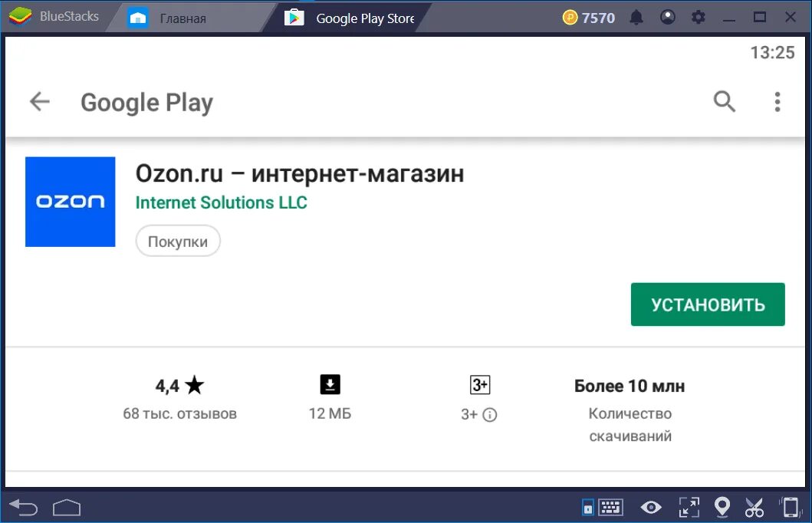This screenshot has height=523, width=812.
Task: Click the Android back button in bottom bar
Action: pos(23,508)
